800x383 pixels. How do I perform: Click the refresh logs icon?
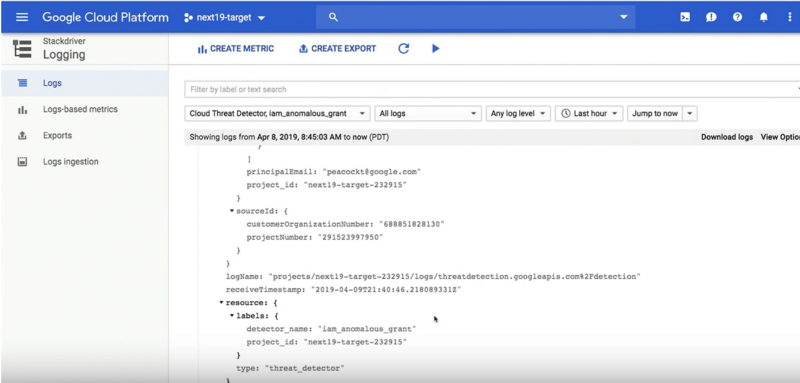point(404,48)
